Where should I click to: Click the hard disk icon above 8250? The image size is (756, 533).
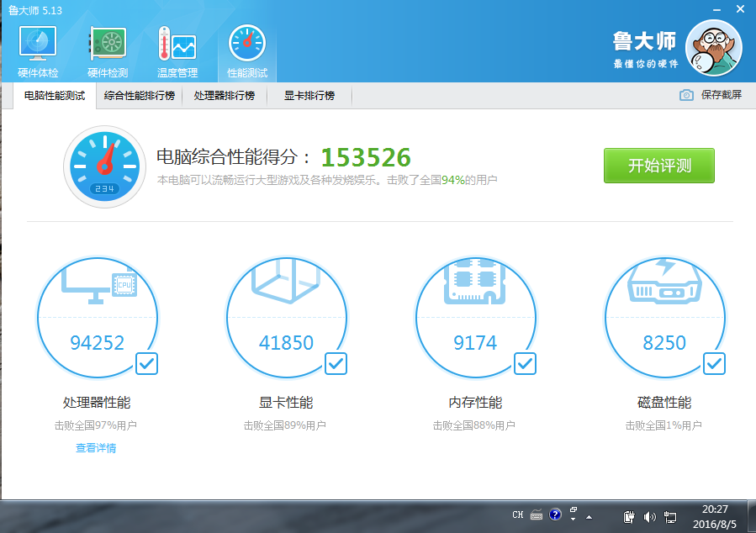[x=664, y=282]
